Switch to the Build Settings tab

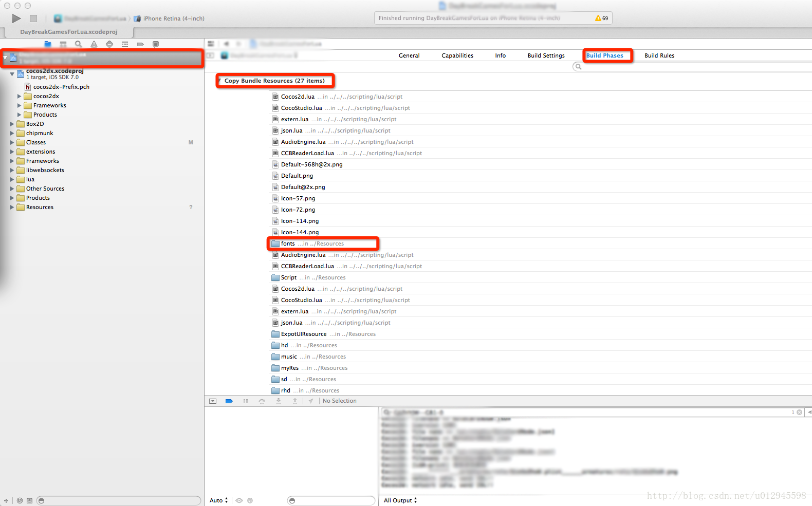(x=546, y=55)
